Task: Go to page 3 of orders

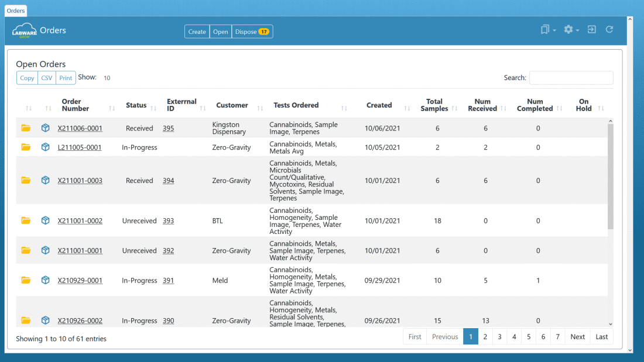Action: (x=499, y=337)
